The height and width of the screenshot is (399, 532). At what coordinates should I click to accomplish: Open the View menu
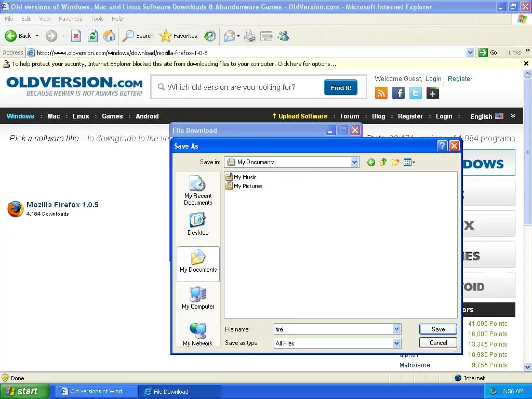click(x=45, y=19)
